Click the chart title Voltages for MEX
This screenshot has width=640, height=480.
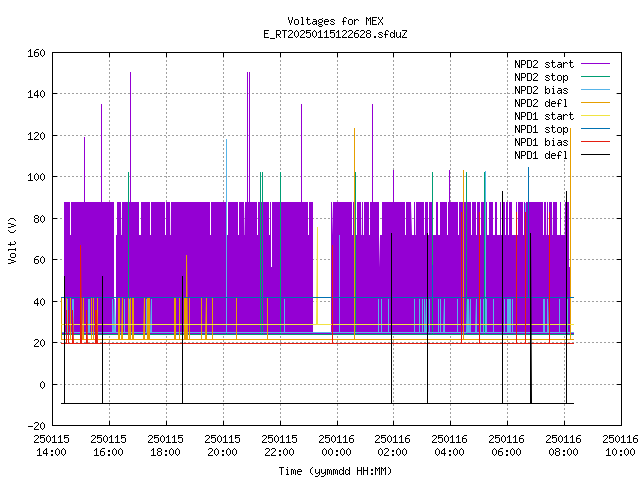335,21
